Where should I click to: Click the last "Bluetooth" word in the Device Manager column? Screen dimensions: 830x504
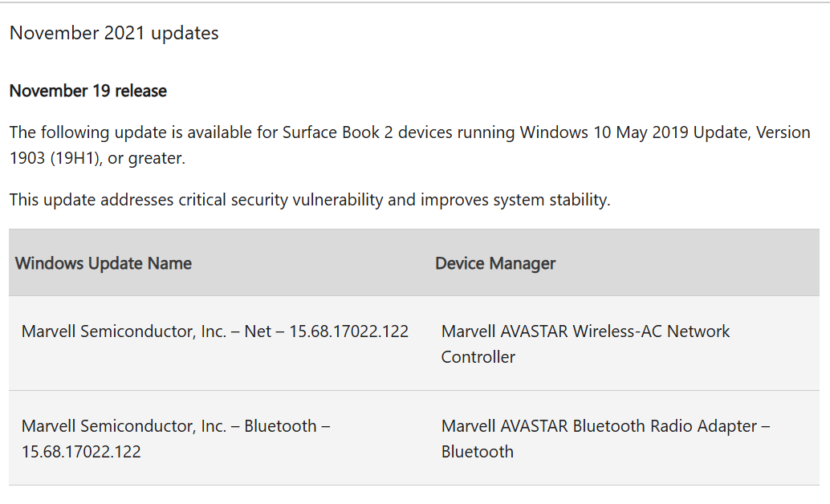click(477, 452)
